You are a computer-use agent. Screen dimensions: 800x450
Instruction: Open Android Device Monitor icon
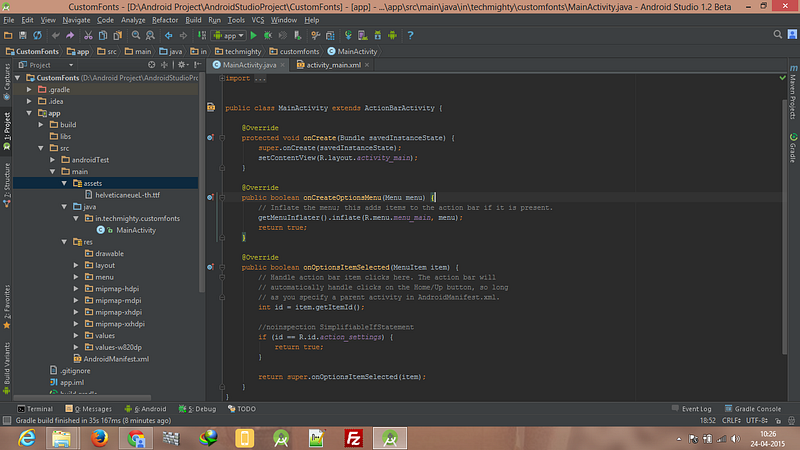tap(392, 35)
